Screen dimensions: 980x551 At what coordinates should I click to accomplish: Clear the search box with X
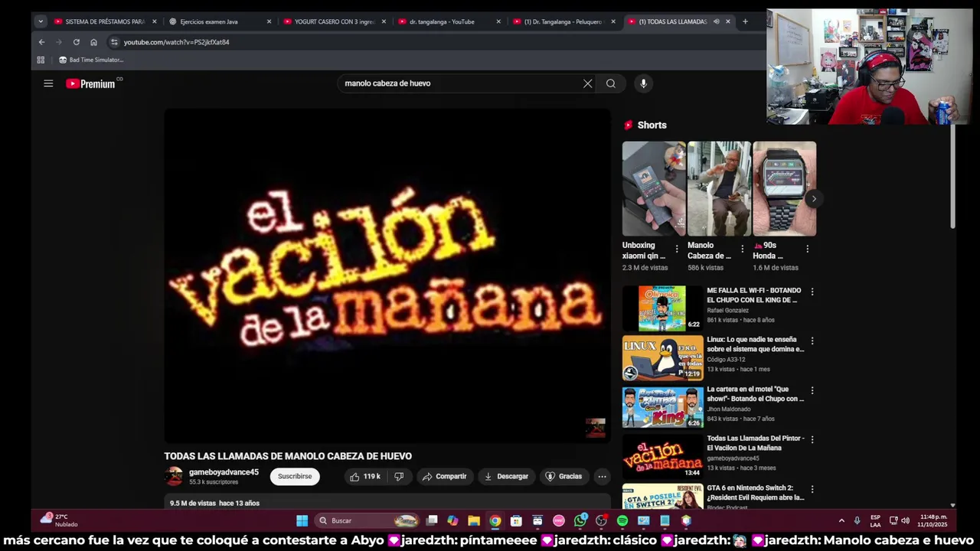click(587, 83)
